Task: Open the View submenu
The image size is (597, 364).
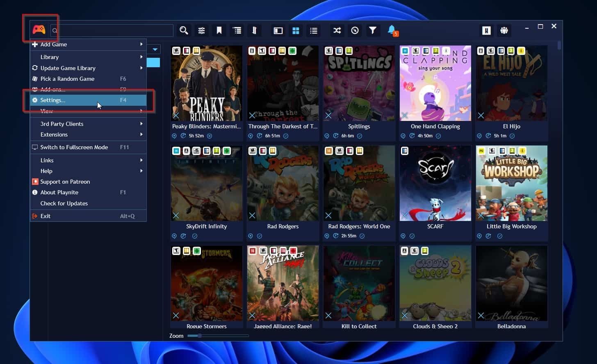Action: (88, 111)
